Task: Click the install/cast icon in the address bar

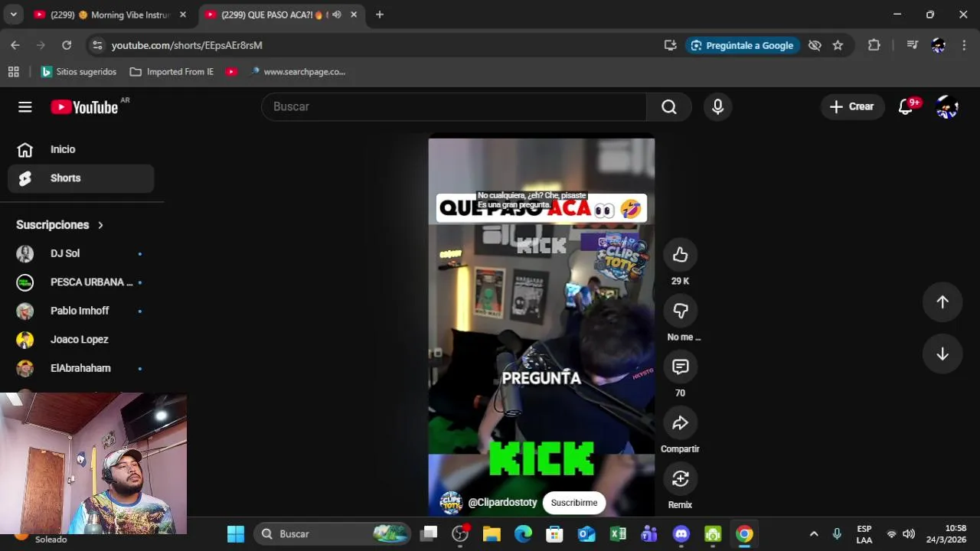Action: point(671,45)
